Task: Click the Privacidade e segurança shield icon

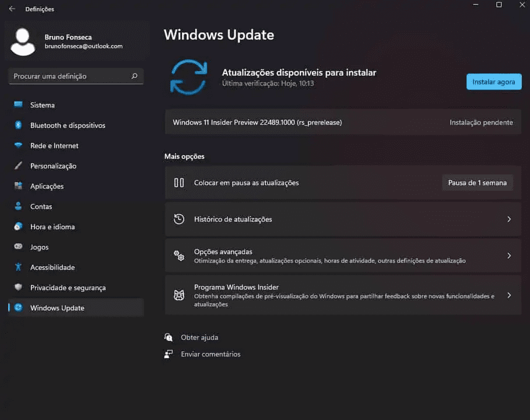Action: pos(19,288)
